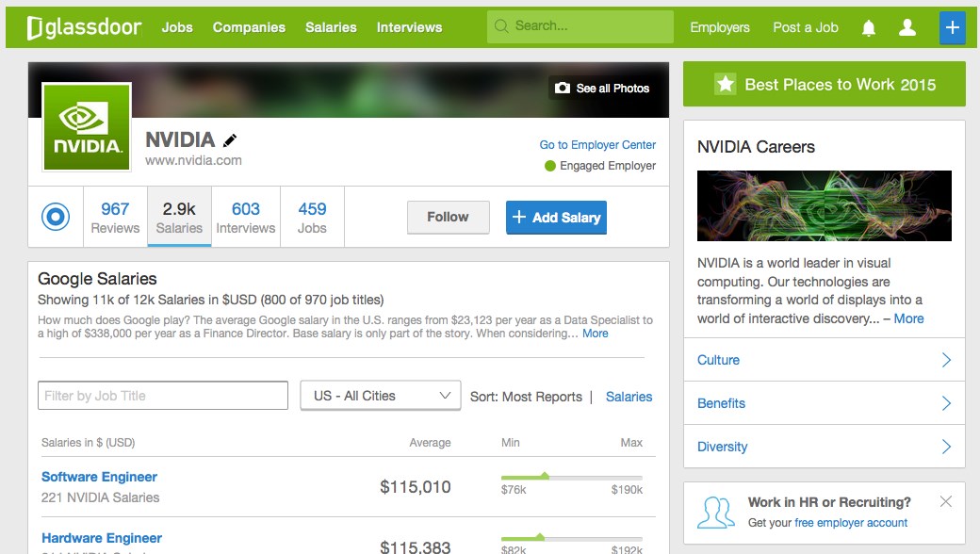Viewport: 980px width, 554px height.
Task: Switch to the 967 Reviews tab
Action: point(115,217)
